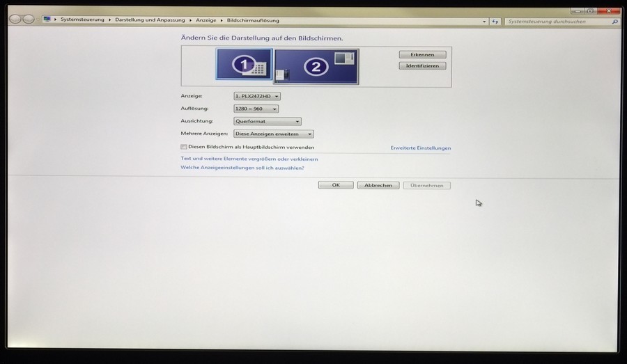Click Systemsteuerung in breadcrumb
Viewport: 627px width, 364px height.
click(82, 19)
